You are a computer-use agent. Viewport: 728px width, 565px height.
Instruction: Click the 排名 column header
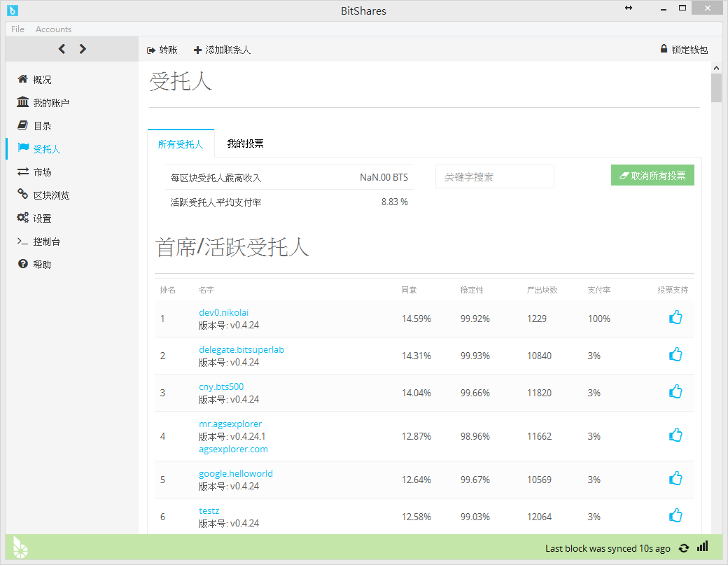(167, 290)
